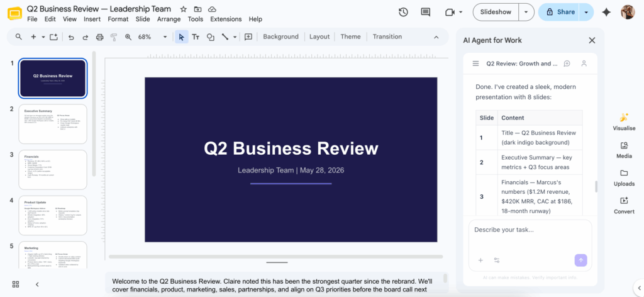
Task: Select the line drawing tool
Action: click(x=225, y=36)
